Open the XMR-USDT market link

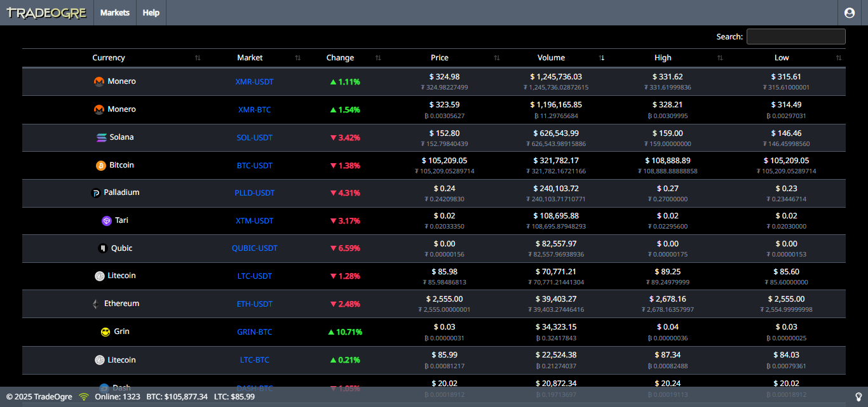pos(255,82)
